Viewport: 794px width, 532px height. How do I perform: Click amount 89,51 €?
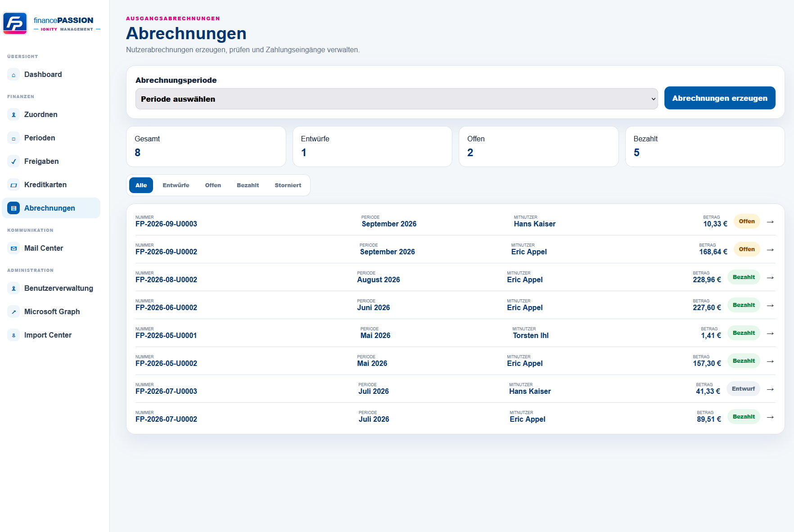click(x=709, y=419)
